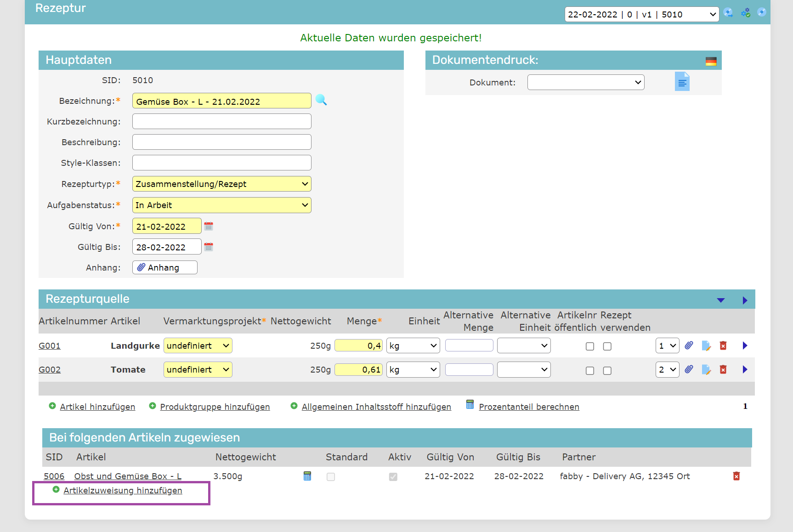Viewport: 793px width, 532px height.
Task: Open attachment paperclip for Tomate row
Action: point(689,369)
